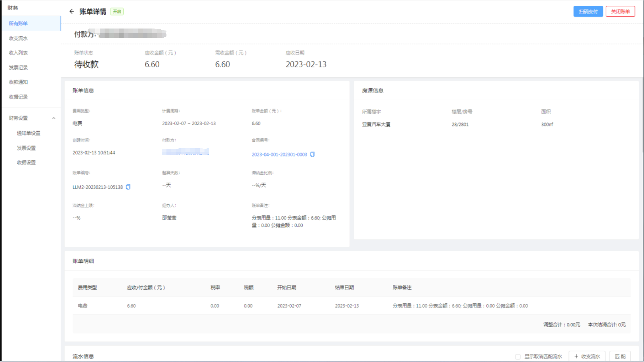
Task: Go to 收支流水 in the sidebar
Action: [x=18, y=38]
